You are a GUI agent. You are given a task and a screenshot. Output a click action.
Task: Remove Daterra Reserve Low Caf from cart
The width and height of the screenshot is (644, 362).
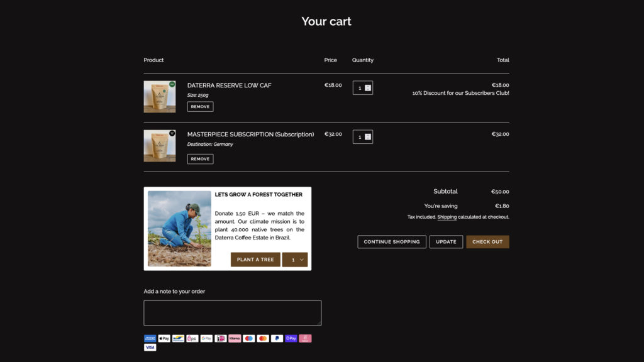(x=200, y=107)
